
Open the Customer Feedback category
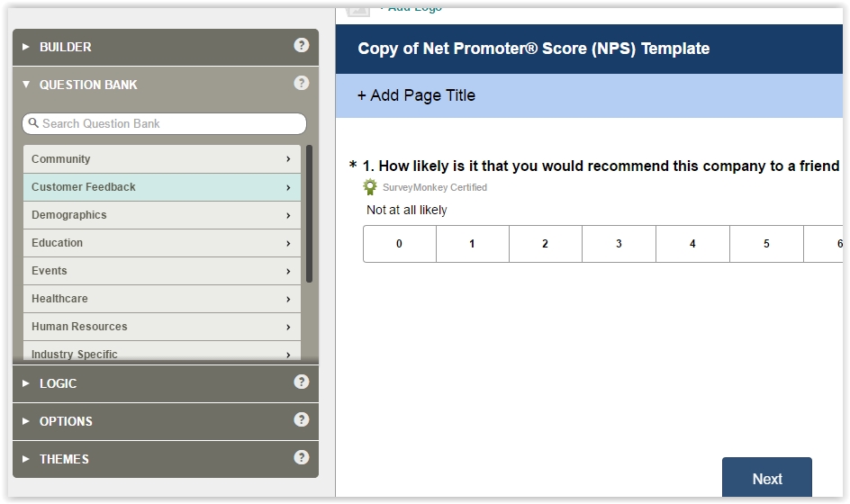point(162,187)
